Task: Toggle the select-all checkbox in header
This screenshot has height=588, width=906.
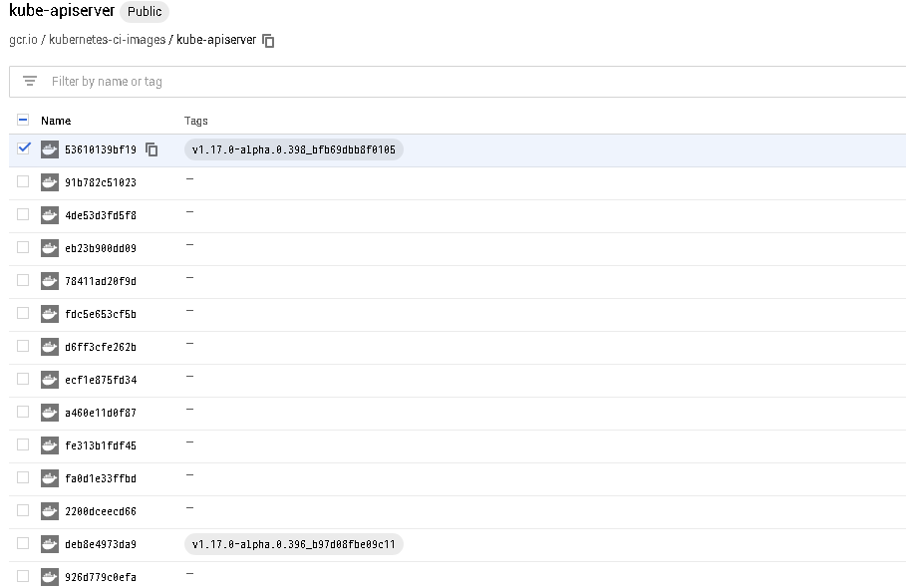Action: pyautogui.click(x=23, y=121)
